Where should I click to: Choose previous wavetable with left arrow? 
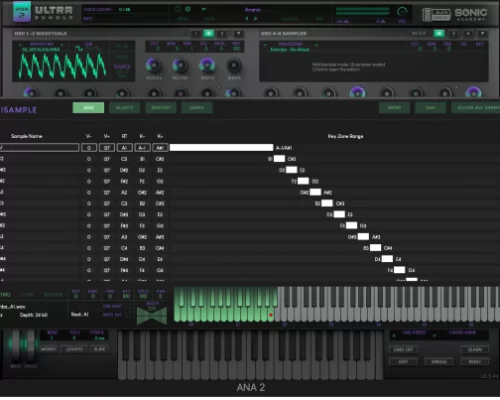20,44
